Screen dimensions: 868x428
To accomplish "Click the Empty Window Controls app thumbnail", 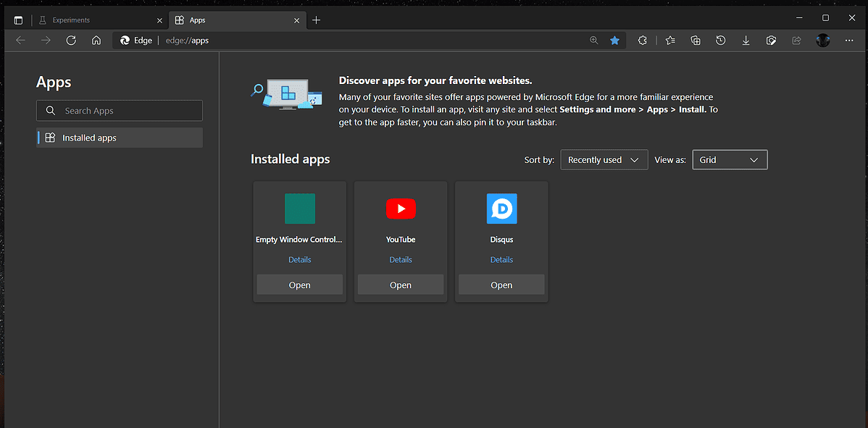I will point(299,209).
